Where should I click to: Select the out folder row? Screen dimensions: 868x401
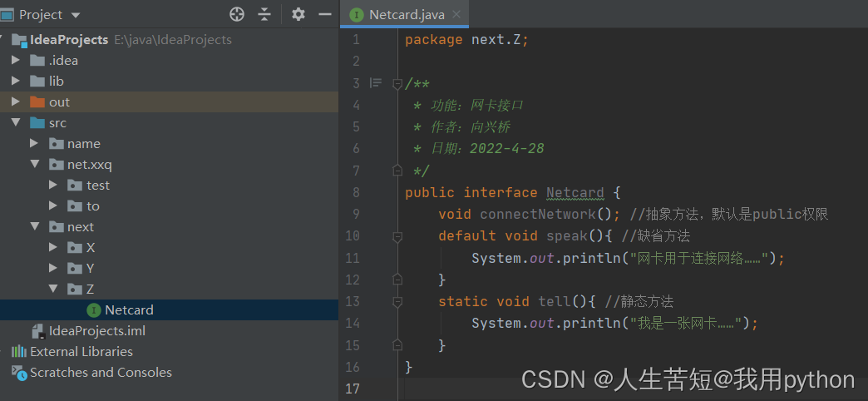(x=169, y=101)
